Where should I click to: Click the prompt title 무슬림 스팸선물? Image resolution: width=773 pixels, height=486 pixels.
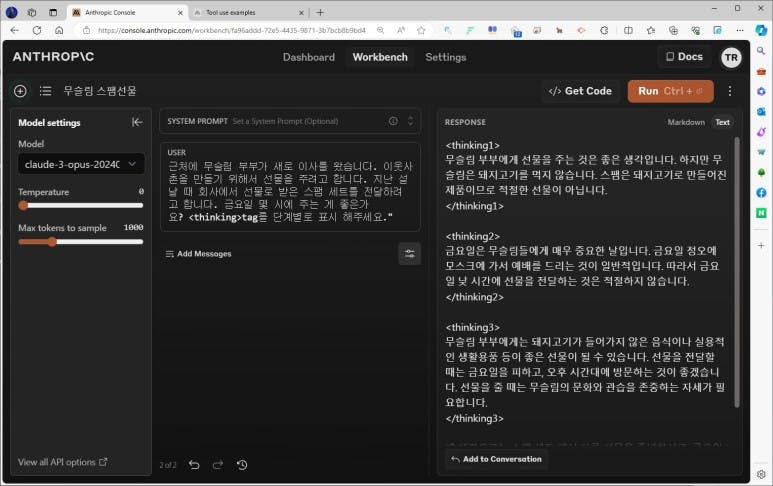tap(100, 91)
